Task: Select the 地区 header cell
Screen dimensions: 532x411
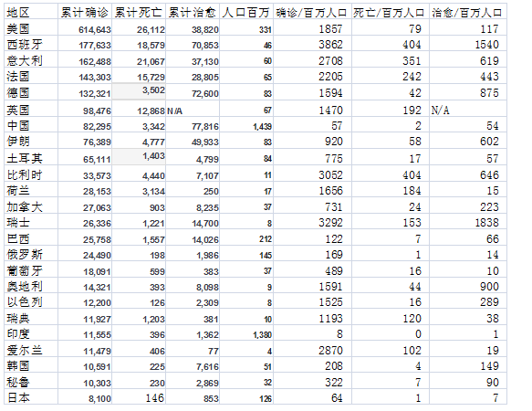Action: [x=31, y=12]
